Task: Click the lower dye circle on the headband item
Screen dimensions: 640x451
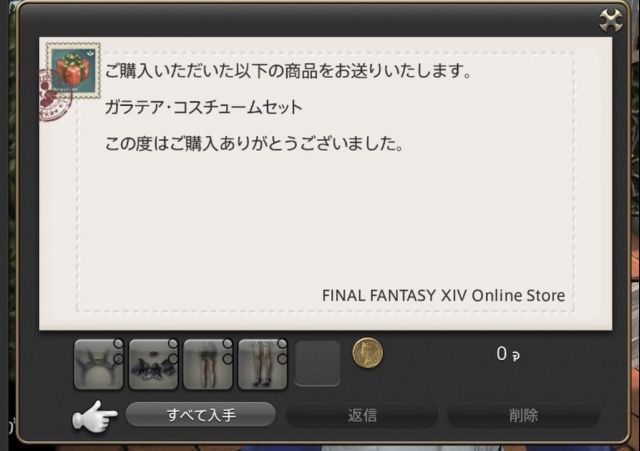Action: pos(118,359)
